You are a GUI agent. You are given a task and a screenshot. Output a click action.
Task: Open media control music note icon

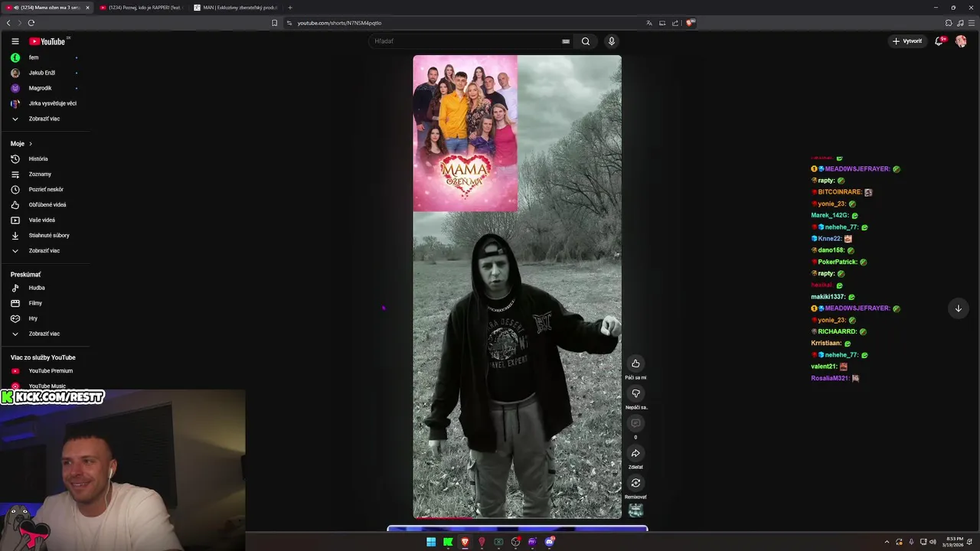pyautogui.click(x=960, y=23)
